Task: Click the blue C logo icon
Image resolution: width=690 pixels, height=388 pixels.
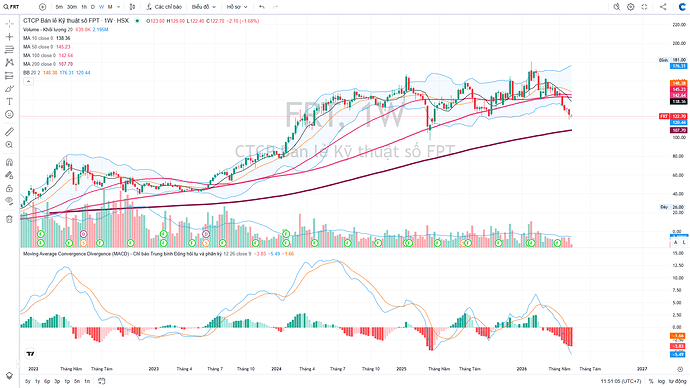Action: pos(682,7)
